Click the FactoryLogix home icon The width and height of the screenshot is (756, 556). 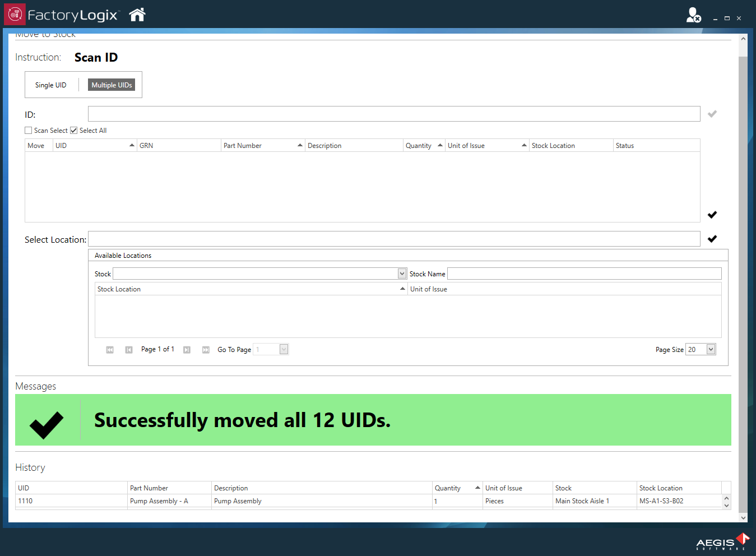click(137, 14)
